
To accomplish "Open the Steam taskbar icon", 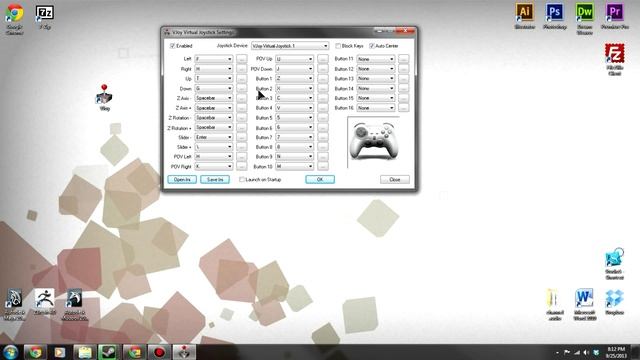I will [109, 352].
